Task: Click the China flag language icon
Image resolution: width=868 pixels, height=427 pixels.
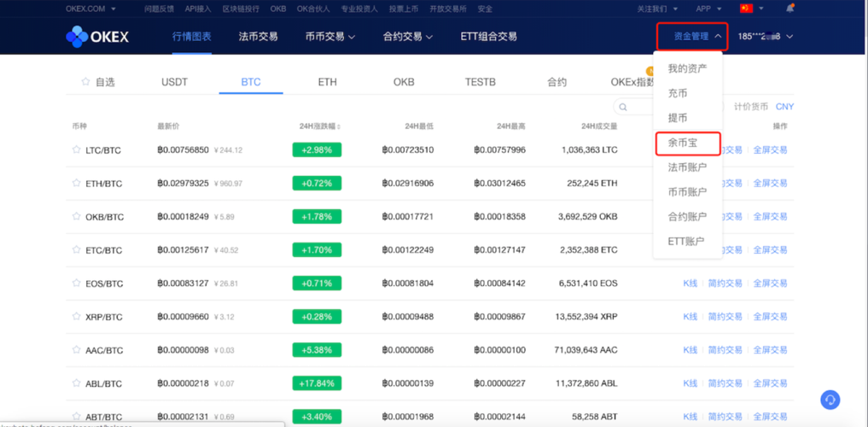Action: (x=746, y=9)
